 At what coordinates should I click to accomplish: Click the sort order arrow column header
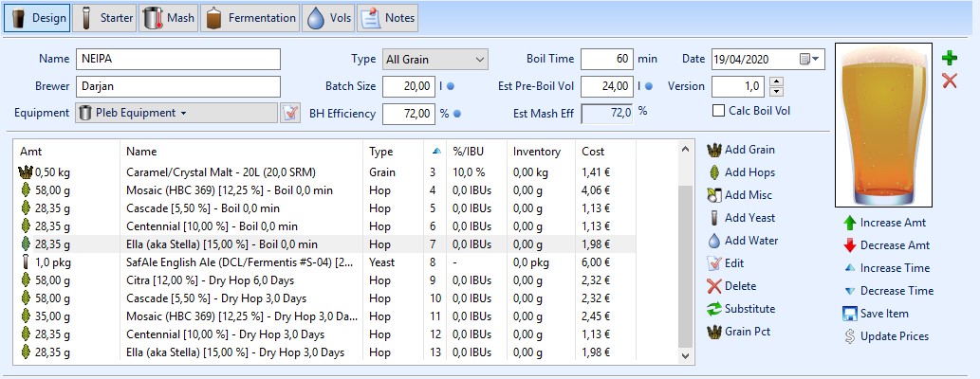[435, 151]
